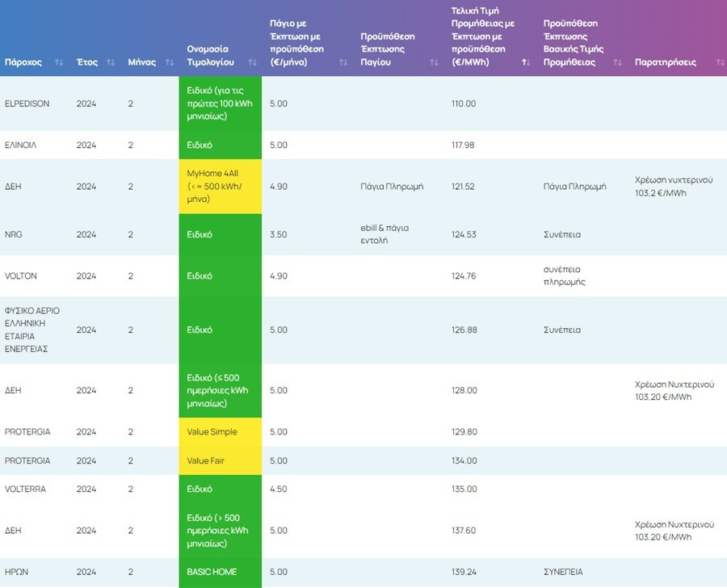Click 'Χρέωση νυχτερινού 103,2 €/MWh' remark
This screenshot has height=588, width=727.
(x=674, y=187)
